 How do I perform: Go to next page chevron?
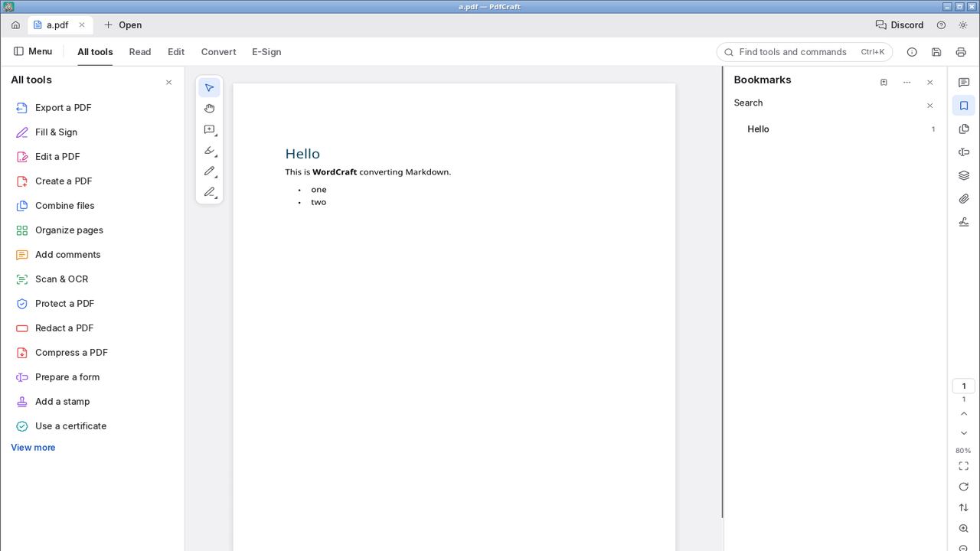pyautogui.click(x=964, y=433)
